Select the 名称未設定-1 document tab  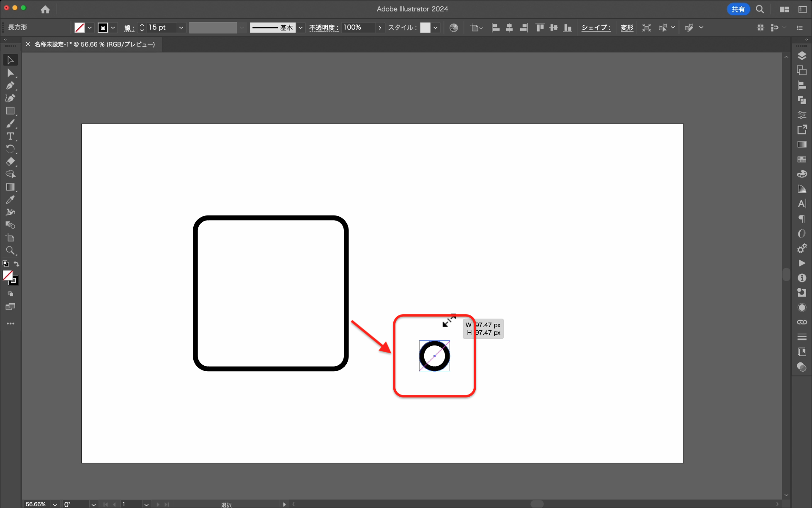click(95, 44)
